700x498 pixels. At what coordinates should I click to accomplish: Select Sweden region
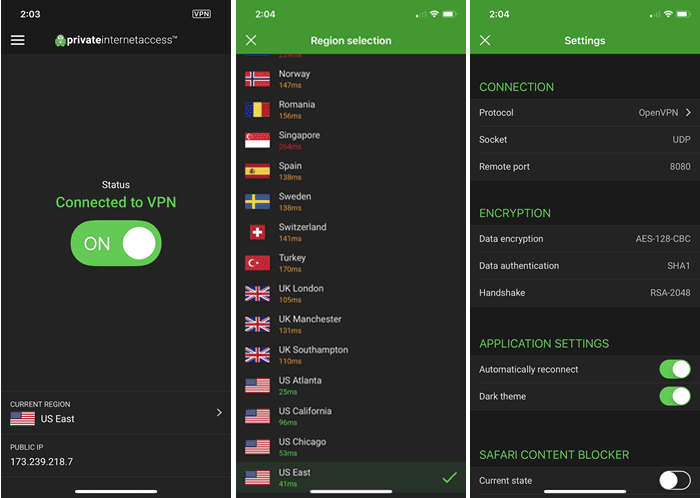[x=351, y=202]
